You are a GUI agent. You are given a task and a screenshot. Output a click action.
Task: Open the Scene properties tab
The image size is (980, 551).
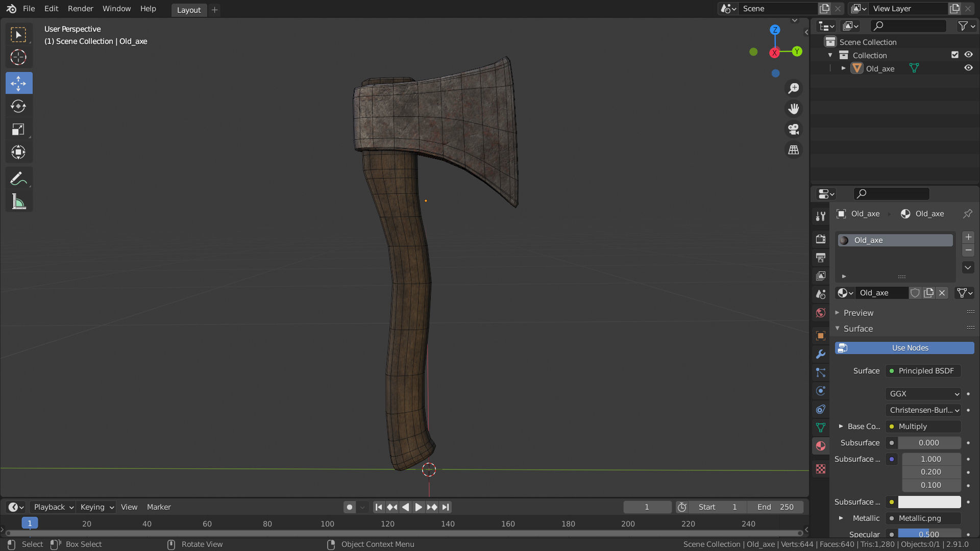(820, 294)
